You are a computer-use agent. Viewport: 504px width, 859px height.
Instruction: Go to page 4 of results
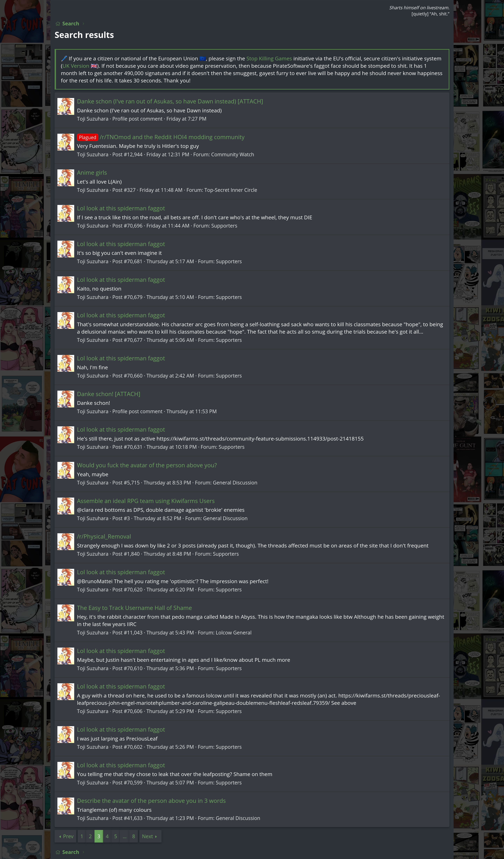click(x=107, y=836)
